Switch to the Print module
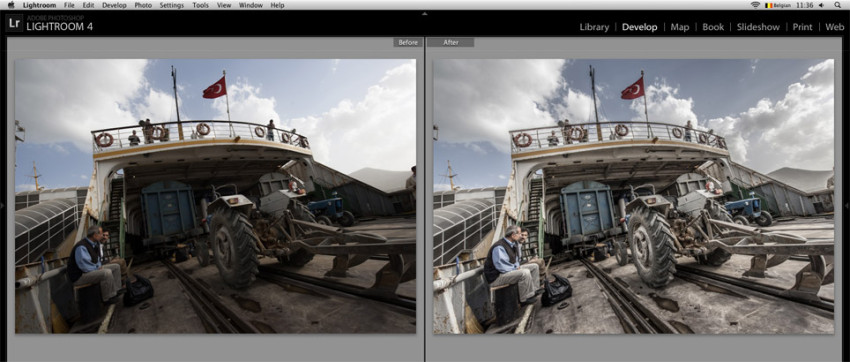 (802, 27)
